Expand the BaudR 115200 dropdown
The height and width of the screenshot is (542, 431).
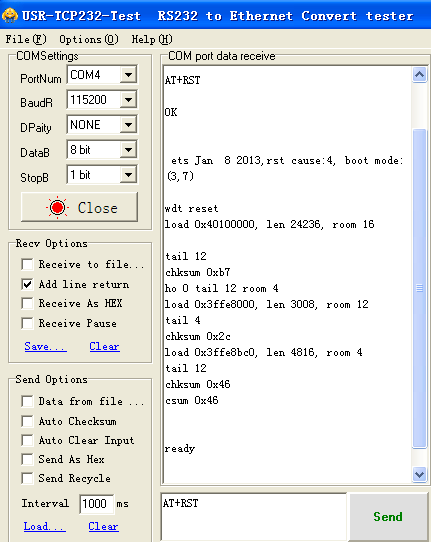coord(128,100)
